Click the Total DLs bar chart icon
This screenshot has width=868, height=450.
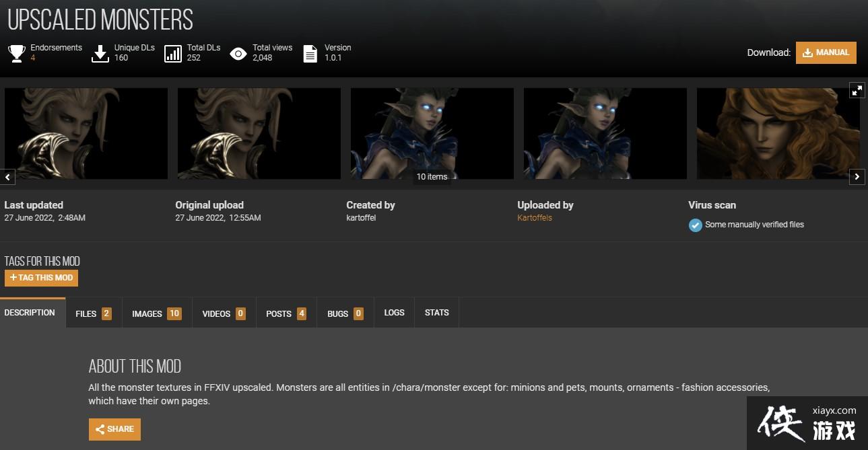[173, 53]
